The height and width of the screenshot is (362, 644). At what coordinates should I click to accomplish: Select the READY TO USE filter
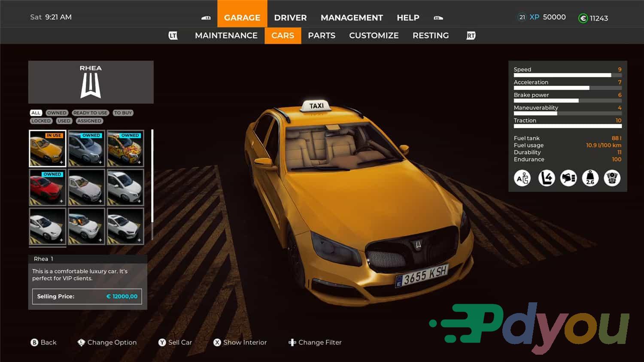pyautogui.click(x=90, y=113)
